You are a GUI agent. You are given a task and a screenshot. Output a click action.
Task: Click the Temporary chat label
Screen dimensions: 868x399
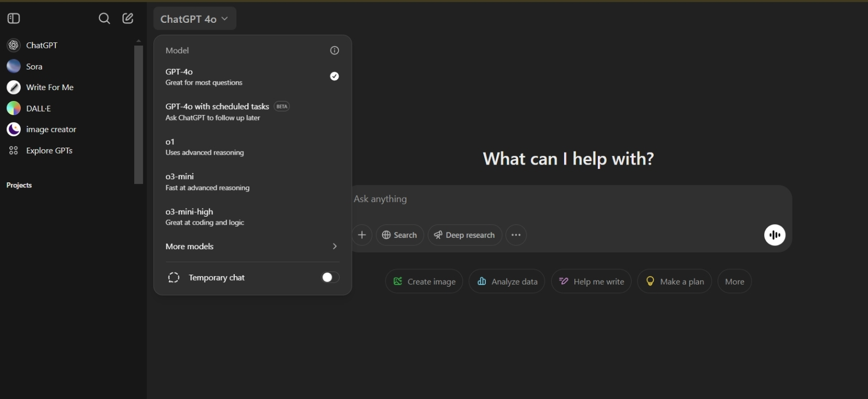216,277
